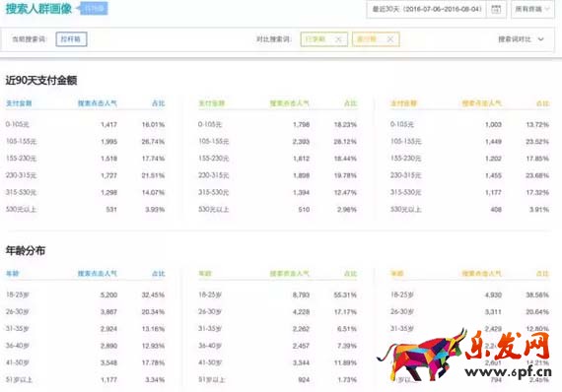Click the value 924
Screen dimensions: 562x392
tap(304, 379)
